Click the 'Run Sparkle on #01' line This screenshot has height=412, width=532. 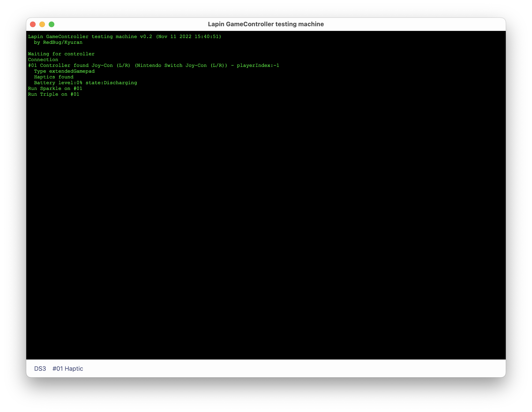click(55, 88)
